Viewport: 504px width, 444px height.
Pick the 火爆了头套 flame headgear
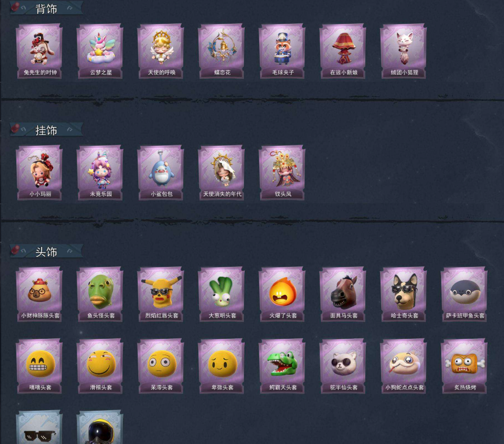282,294
